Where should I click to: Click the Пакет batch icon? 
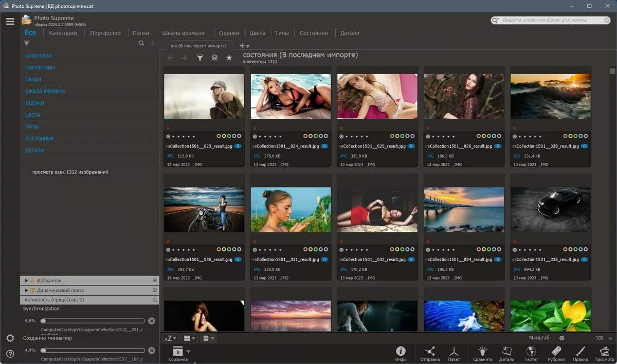(x=454, y=353)
